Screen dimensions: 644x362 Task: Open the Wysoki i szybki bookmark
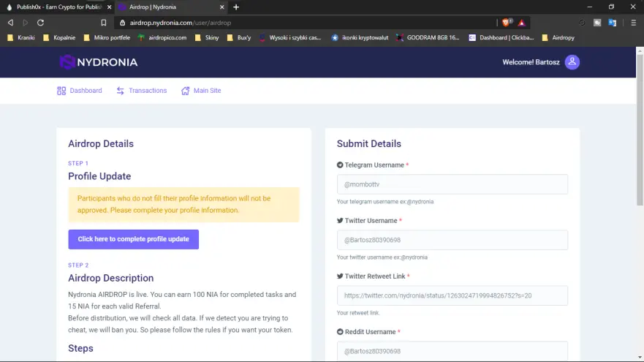point(290,37)
